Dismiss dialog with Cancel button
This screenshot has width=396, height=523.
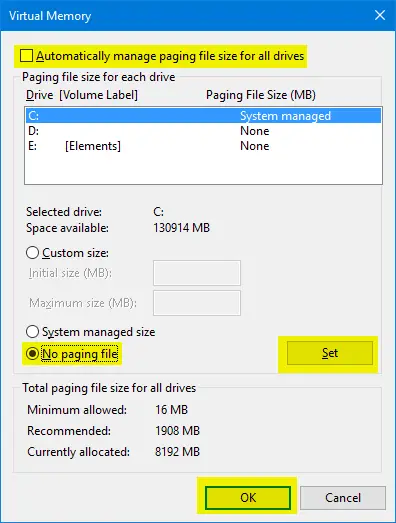(x=343, y=498)
